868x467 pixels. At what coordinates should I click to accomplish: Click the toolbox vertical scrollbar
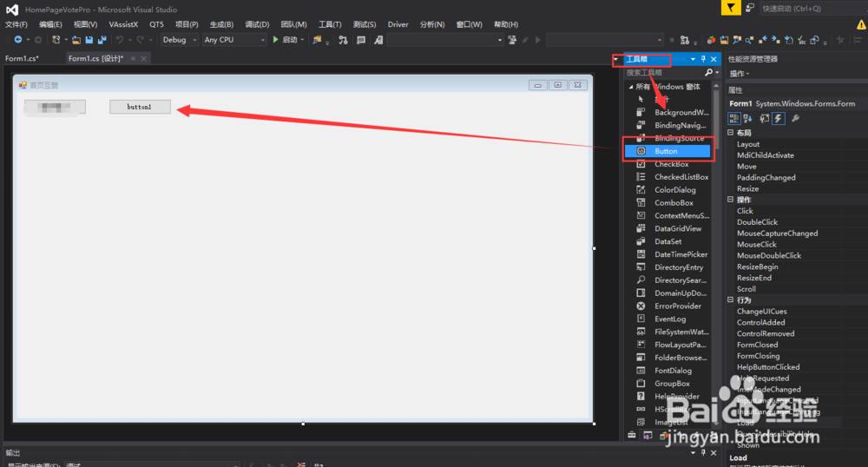[716, 254]
